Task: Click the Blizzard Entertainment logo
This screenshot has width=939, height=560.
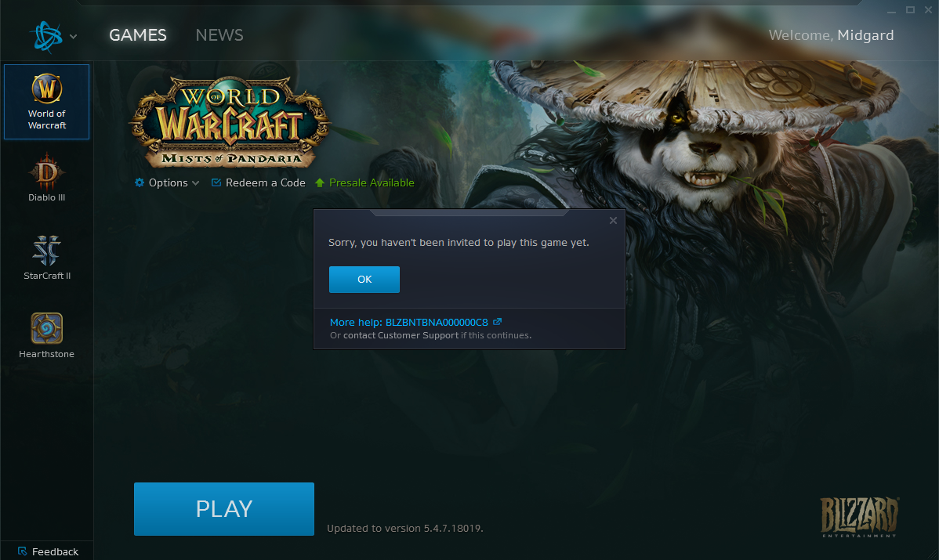Action: pyautogui.click(x=859, y=517)
